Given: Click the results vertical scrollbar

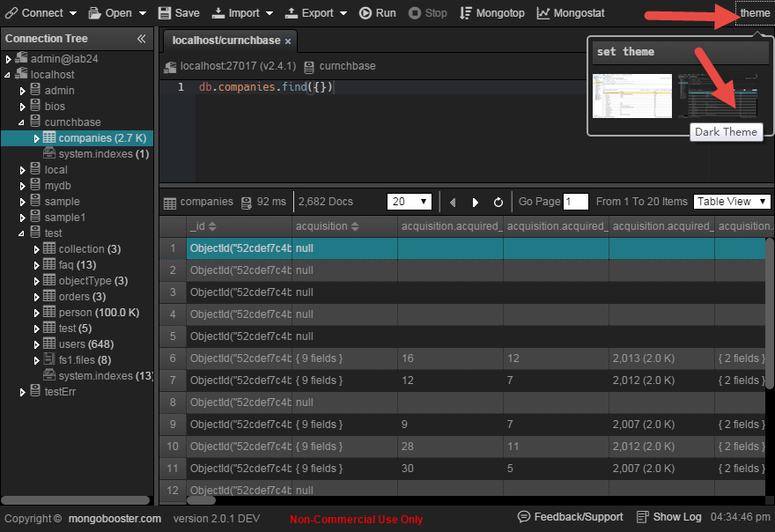Looking at the screenshot, I should coord(770,314).
